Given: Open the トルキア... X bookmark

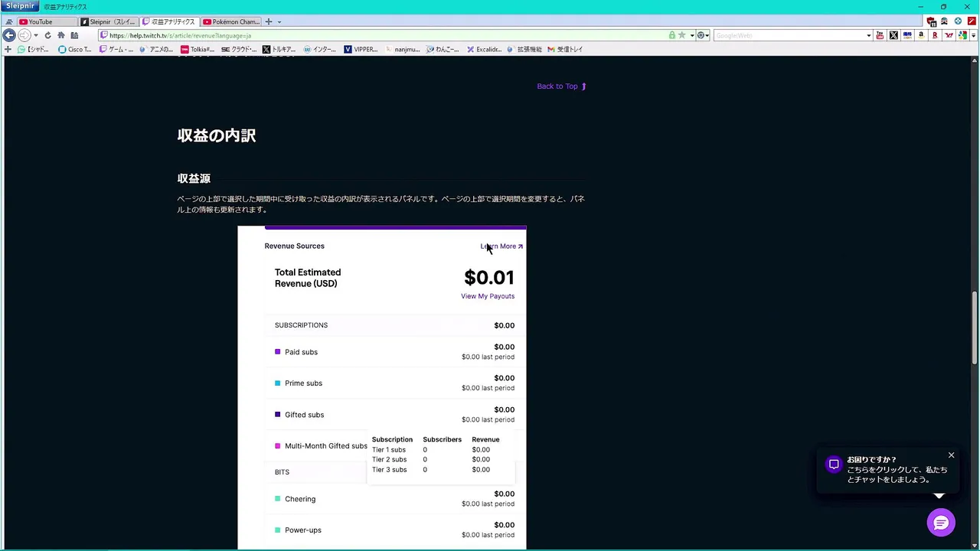Looking at the screenshot, I should click(x=279, y=49).
